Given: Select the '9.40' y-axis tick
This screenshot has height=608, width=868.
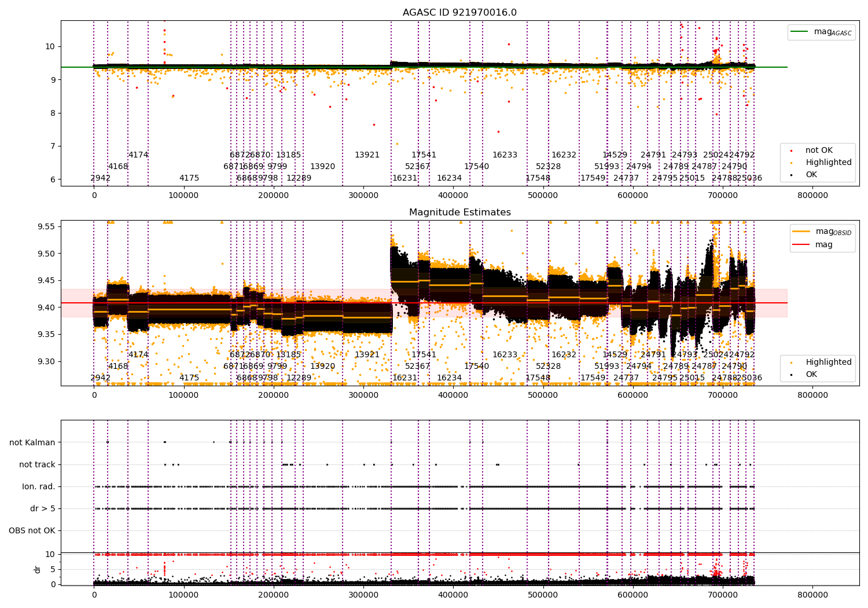Looking at the screenshot, I should [46, 307].
